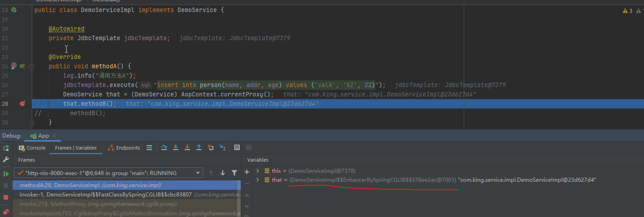This screenshot has width=644, height=217.
Task: Open warnings indicator showing 3
Action: click(x=627, y=11)
